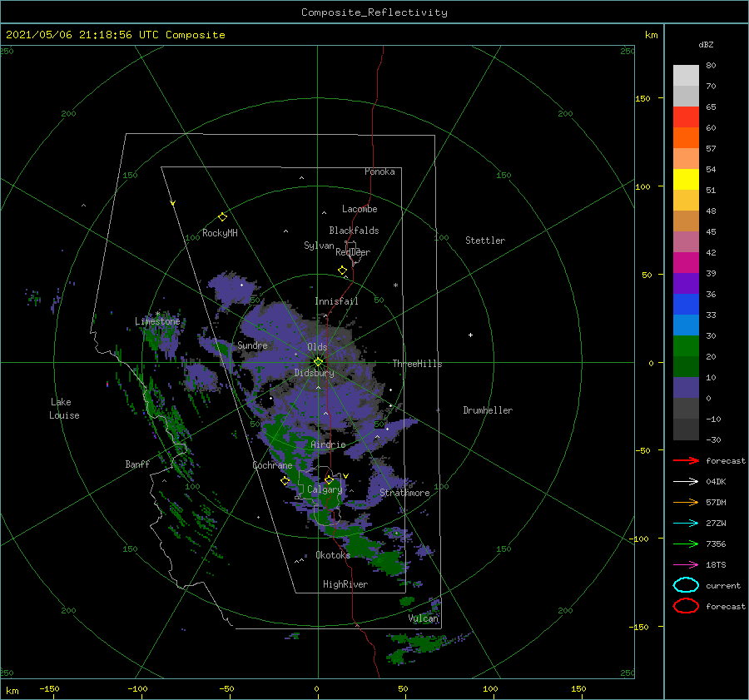Click the Stettler town label
749x700 pixels.
(x=485, y=241)
